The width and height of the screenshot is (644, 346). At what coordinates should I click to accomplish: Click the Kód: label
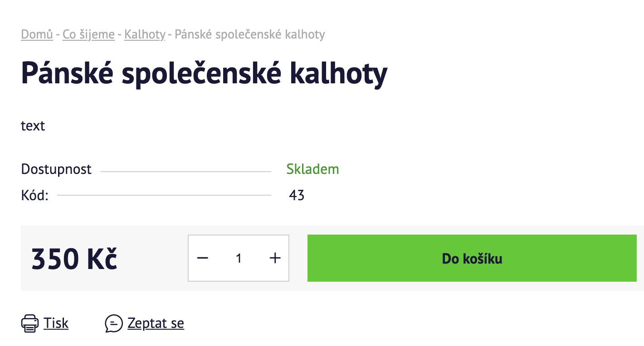tap(35, 196)
